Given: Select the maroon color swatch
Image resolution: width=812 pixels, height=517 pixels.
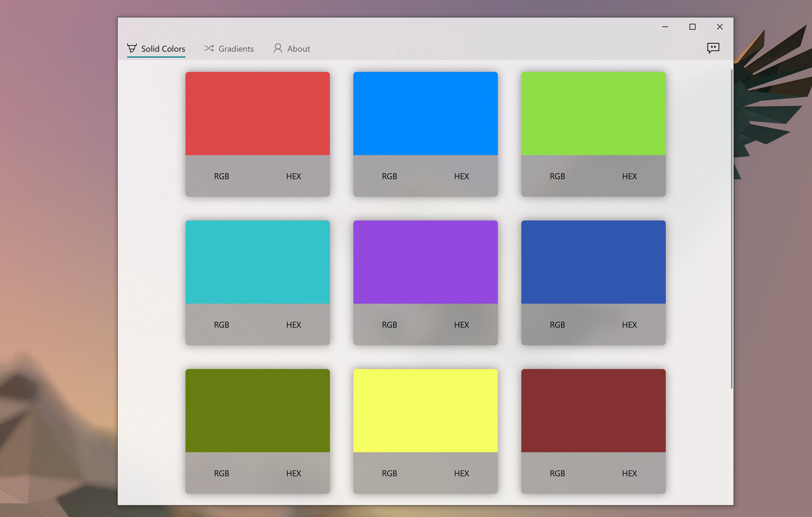Looking at the screenshot, I should (593, 411).
